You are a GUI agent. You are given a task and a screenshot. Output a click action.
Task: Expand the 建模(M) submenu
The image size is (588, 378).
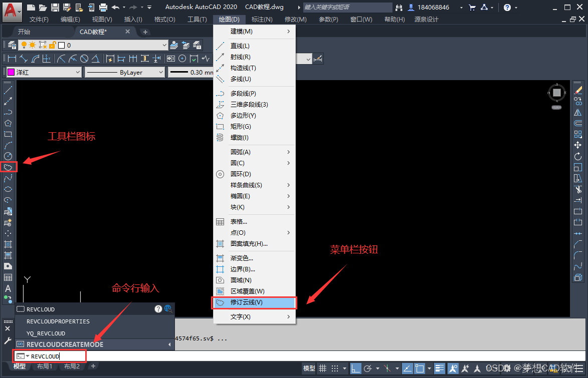click(x=255, y=32)
